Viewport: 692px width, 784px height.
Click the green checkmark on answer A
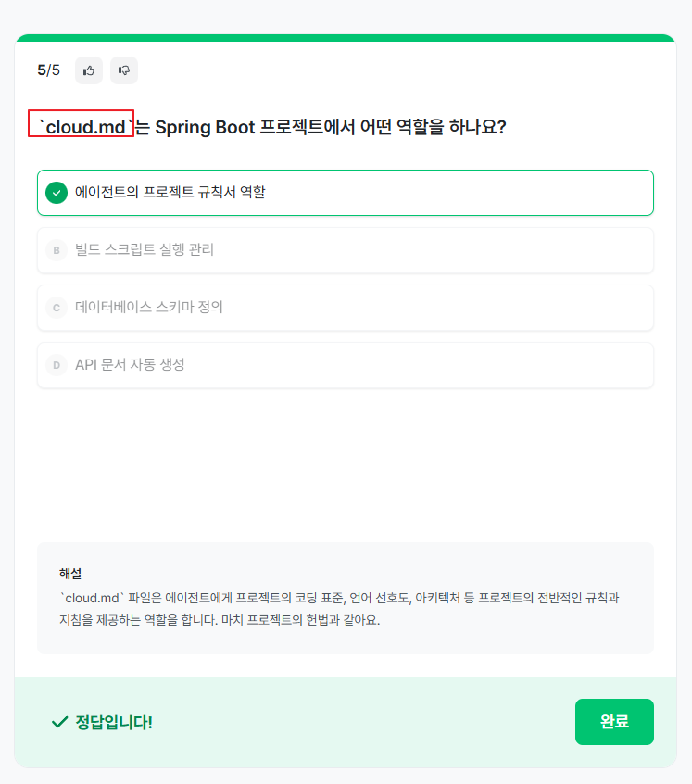[57, 193]
